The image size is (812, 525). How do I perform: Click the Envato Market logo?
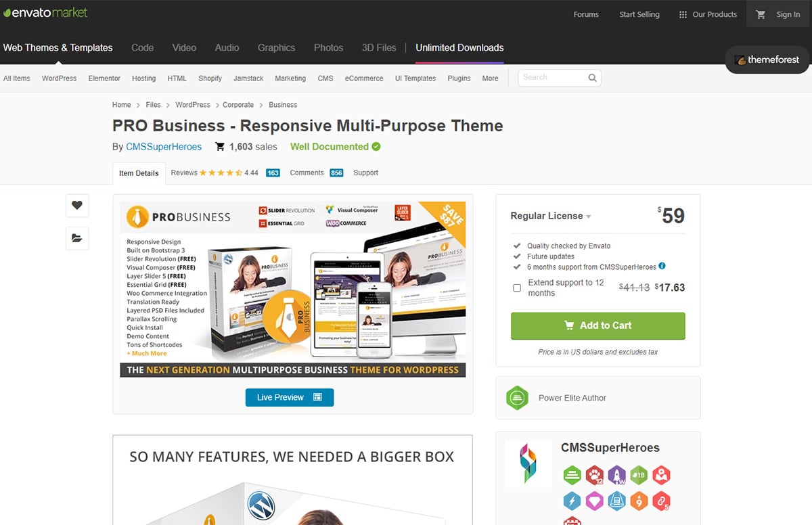45,13
